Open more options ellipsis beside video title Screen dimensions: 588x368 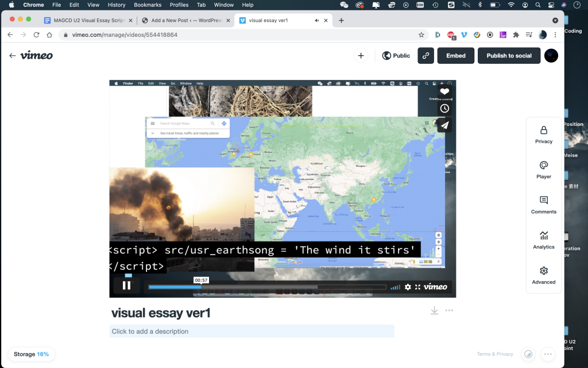coord(449,310)
